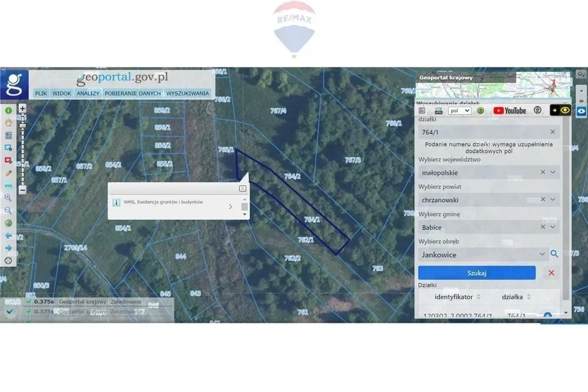Click magnifier icon next to Jankowice
Screen dimensions: 588x392
[x=554, y=254]
